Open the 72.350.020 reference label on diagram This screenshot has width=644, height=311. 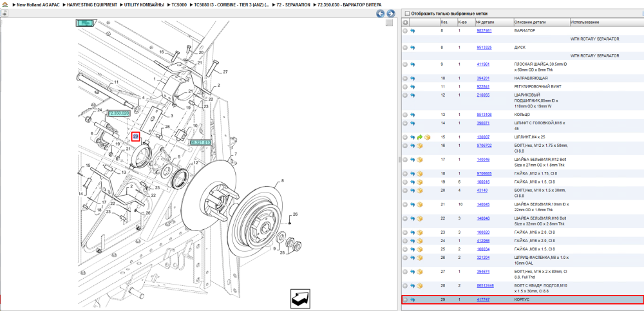(x=118, y=113)
